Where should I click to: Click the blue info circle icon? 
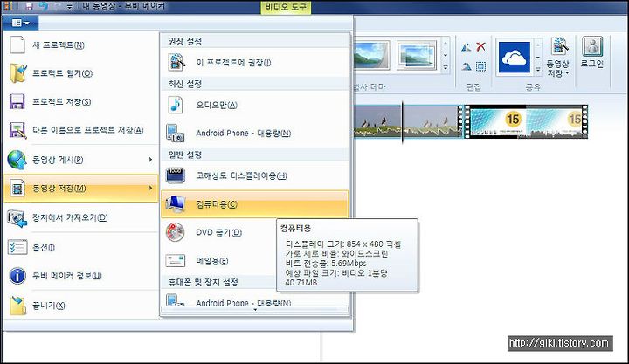[17, 276]
